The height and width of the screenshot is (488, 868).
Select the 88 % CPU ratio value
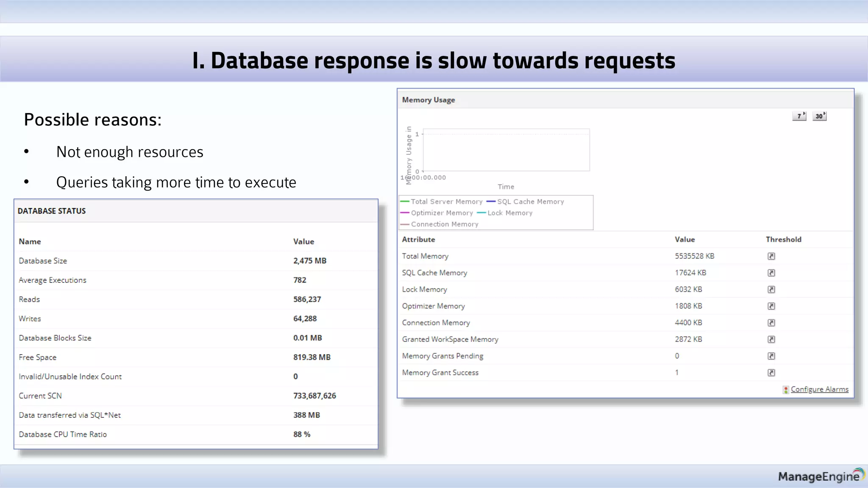(302, 434)
